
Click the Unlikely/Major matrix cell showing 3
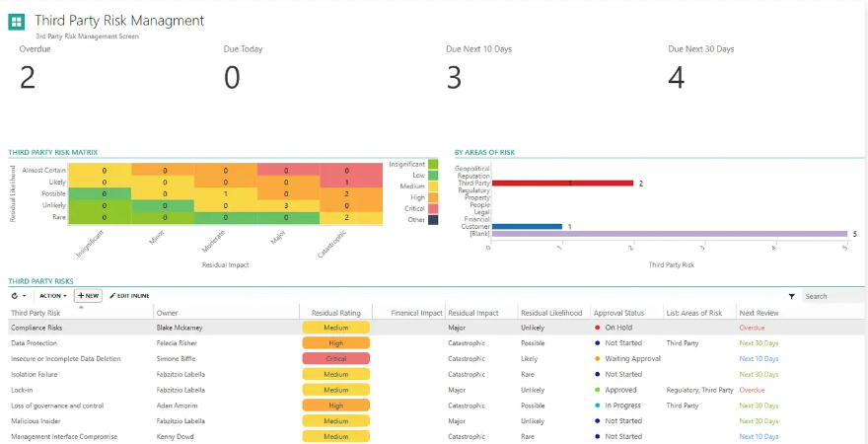click(x=288, y=205)
